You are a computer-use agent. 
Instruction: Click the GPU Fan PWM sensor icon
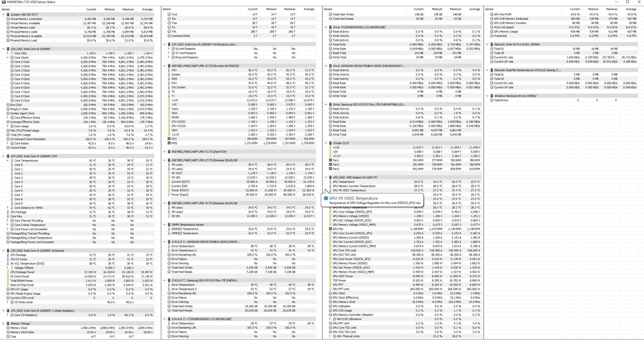(492, 14)
